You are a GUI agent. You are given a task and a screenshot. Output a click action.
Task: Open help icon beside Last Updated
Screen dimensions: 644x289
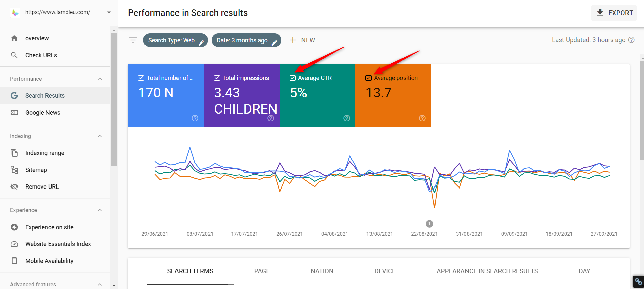point(632,40)
